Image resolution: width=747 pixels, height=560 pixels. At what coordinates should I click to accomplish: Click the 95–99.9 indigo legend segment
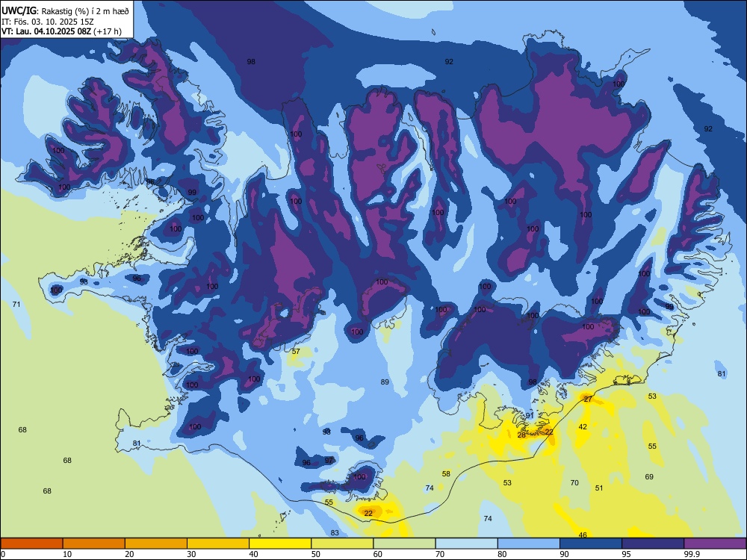653,544
